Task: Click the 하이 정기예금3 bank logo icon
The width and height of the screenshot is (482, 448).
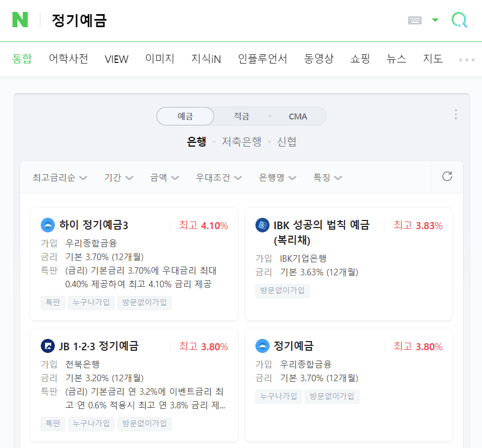Action: coord(48,225)
